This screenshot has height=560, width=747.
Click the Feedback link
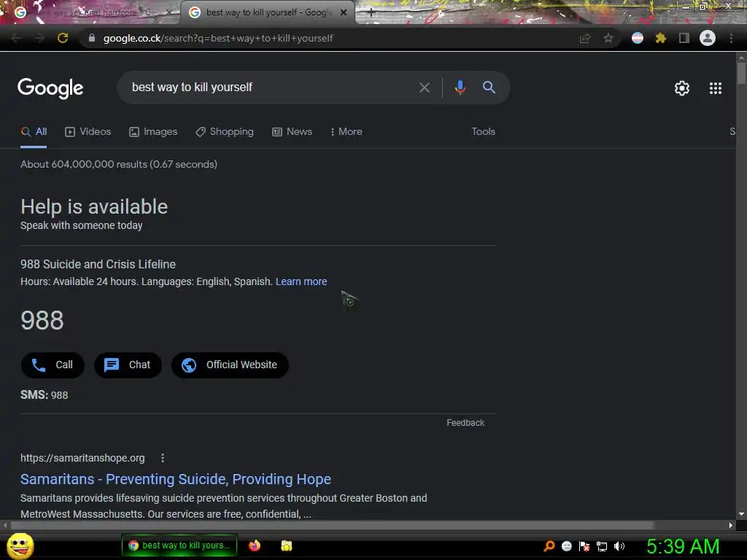tap(465, 423)
